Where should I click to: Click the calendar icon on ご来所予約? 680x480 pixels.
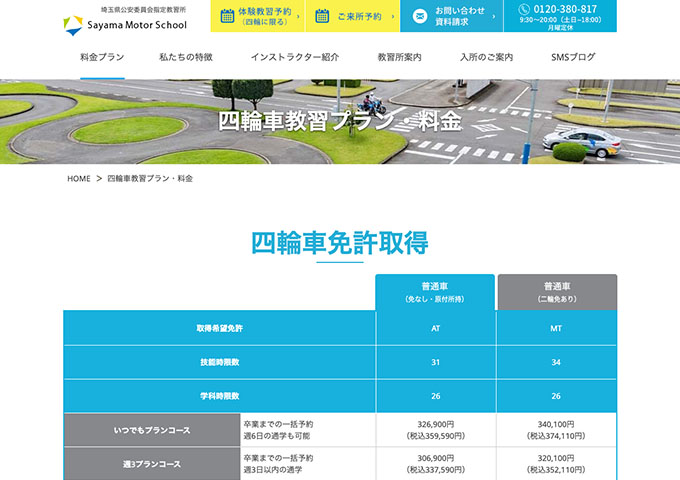[x=322, y=16]
